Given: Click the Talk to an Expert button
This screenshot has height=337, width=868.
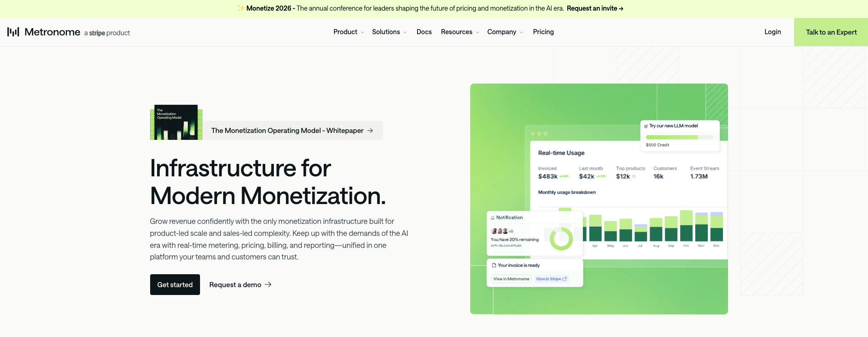Looking at the screenshot, I should pos(831,32).
